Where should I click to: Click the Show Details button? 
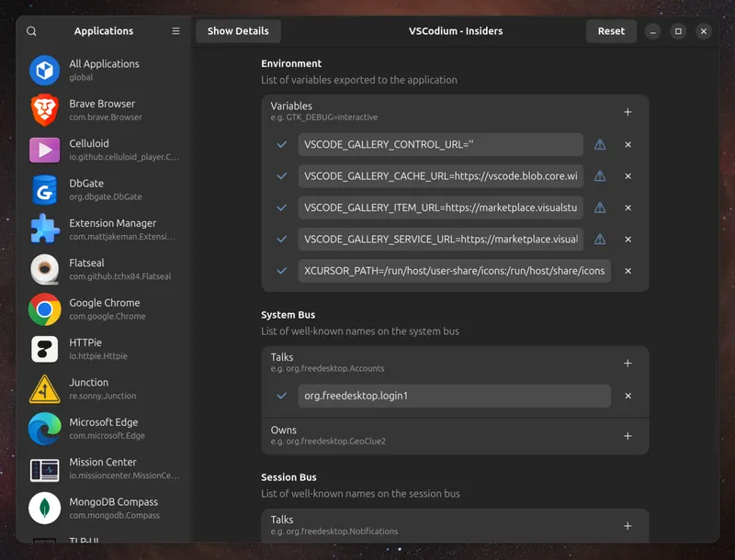[238, 31]
